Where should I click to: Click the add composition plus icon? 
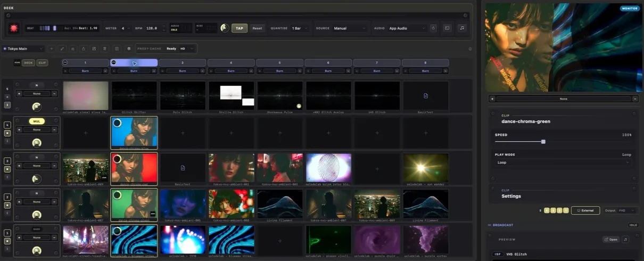click(x=52, y=48)
